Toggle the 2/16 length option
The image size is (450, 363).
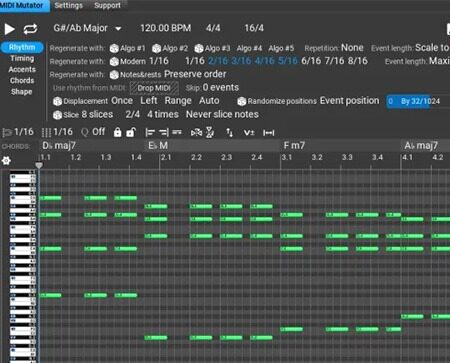[x=218, y=61]
